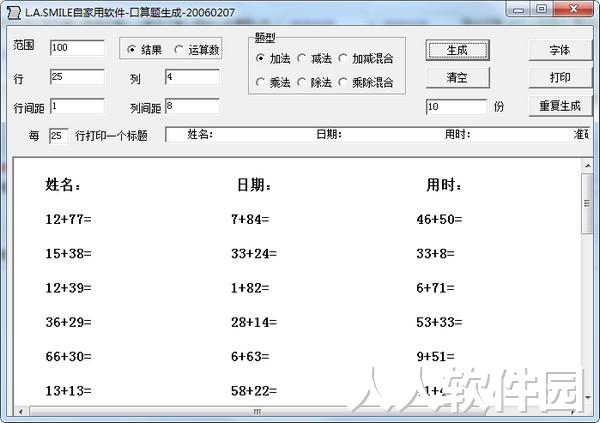The width and height of the screenshot is (600, 423).
Task: Click the app icon in title bar
Action: pos(14,13)
